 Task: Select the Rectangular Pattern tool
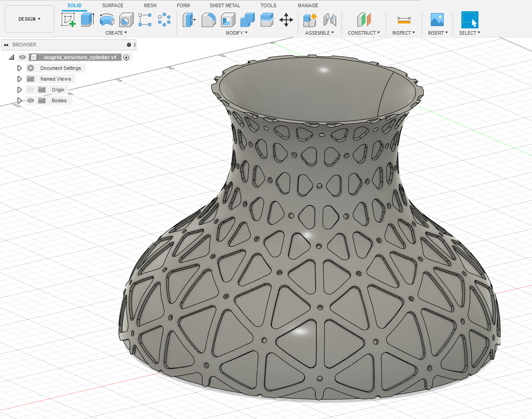(x=145, y=20)
